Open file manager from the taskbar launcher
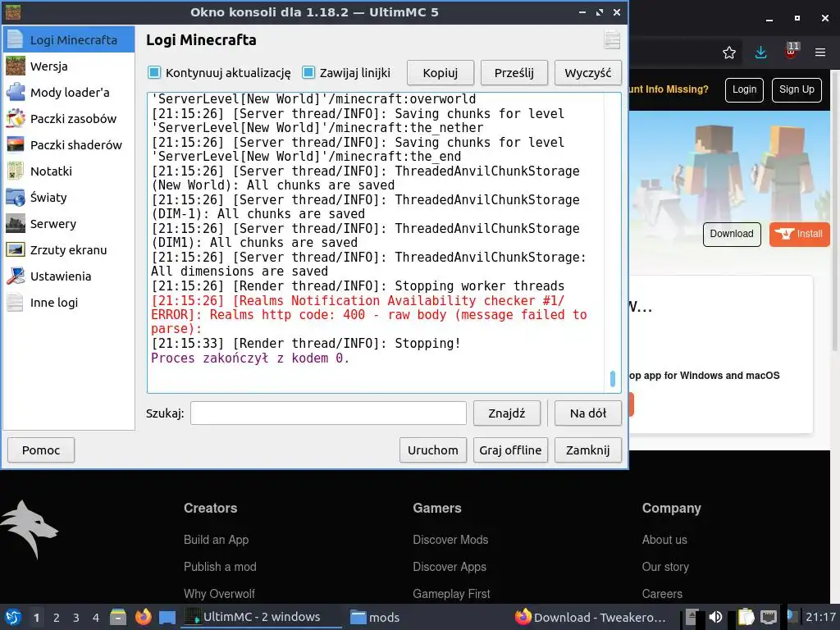Screen dimensions: 840x630 pyautogui.click(x=118, y=617)
